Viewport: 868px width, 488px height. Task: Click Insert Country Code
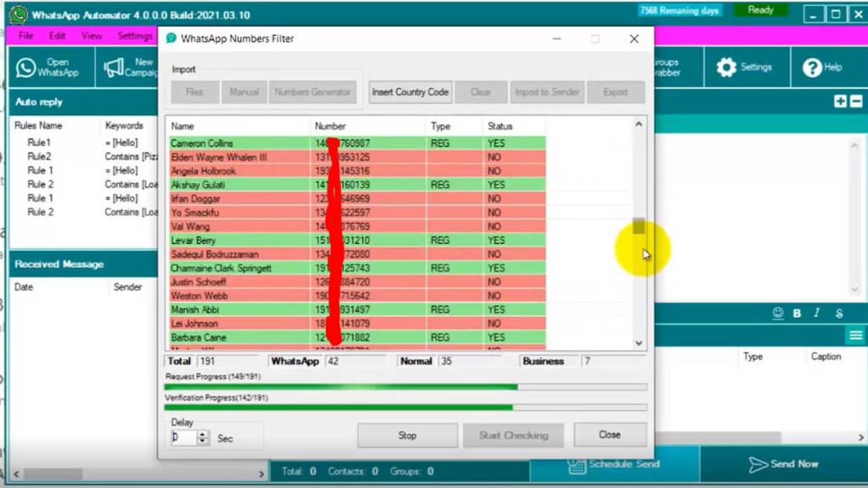point(410,92)
